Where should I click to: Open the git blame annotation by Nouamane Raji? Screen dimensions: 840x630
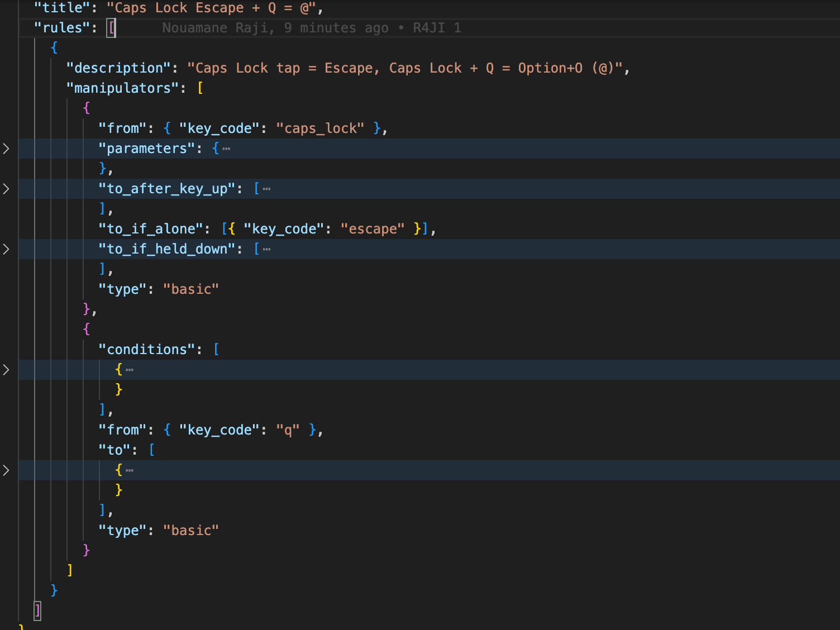click(311, 28)
